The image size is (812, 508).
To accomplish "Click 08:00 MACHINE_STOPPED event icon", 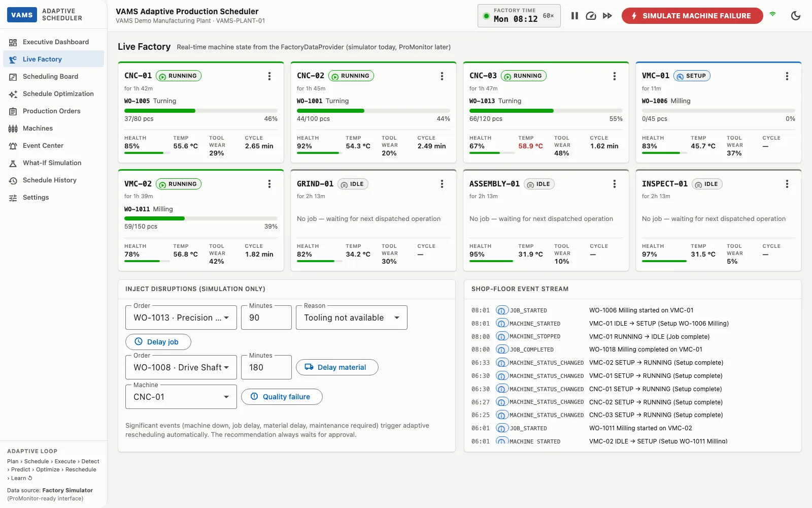I will point(502,336).
